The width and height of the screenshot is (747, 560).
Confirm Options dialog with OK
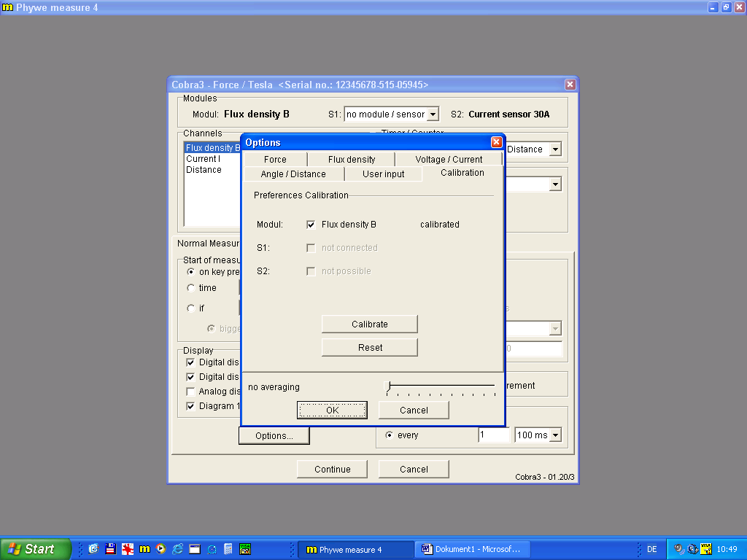332,410
